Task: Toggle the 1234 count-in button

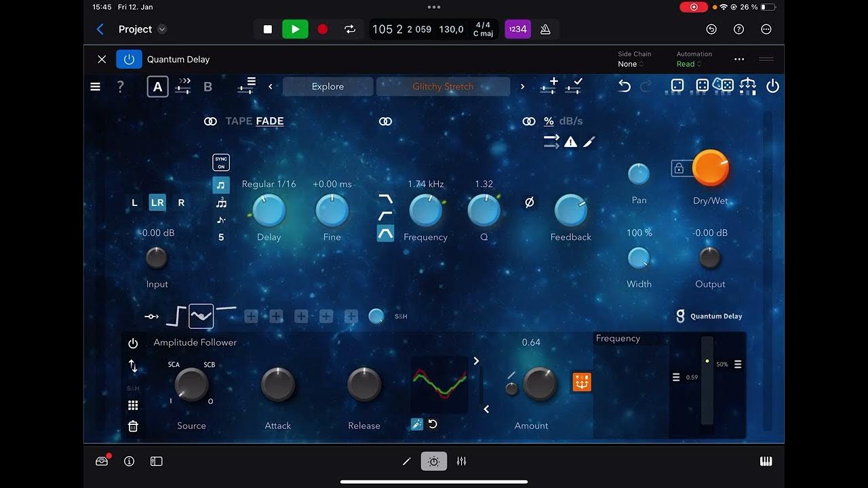Action: click(x=518, y=29)
